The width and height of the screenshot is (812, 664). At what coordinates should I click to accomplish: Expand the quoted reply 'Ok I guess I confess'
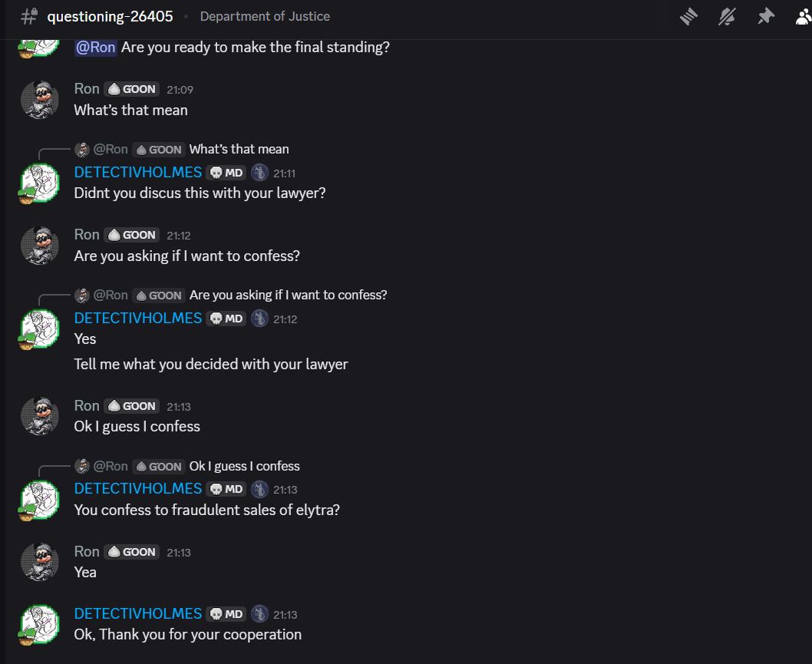tap(244, 465)
